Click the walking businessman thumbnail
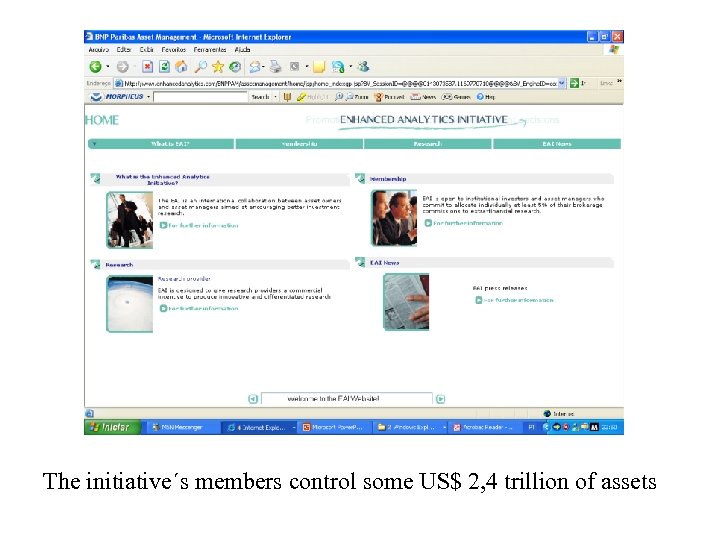This screenshot has height=540, width=720. [130, 220]
